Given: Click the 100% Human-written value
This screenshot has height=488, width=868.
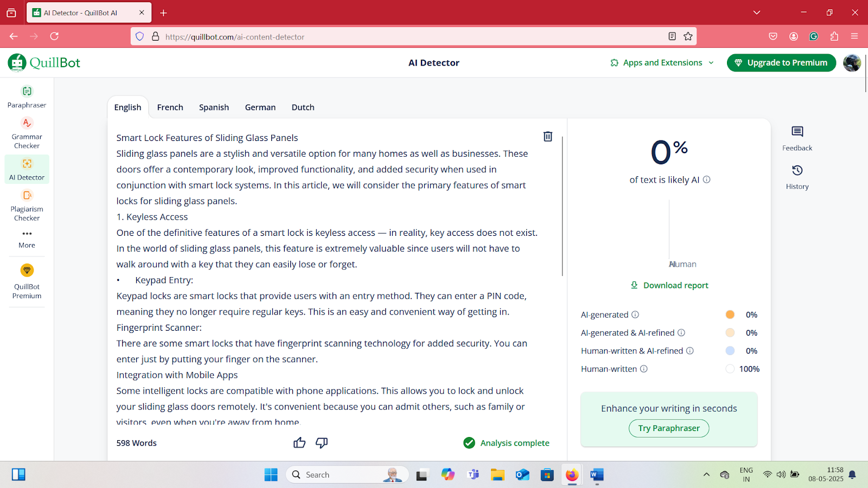Looking at the screenshot, I should click(749, 369).
